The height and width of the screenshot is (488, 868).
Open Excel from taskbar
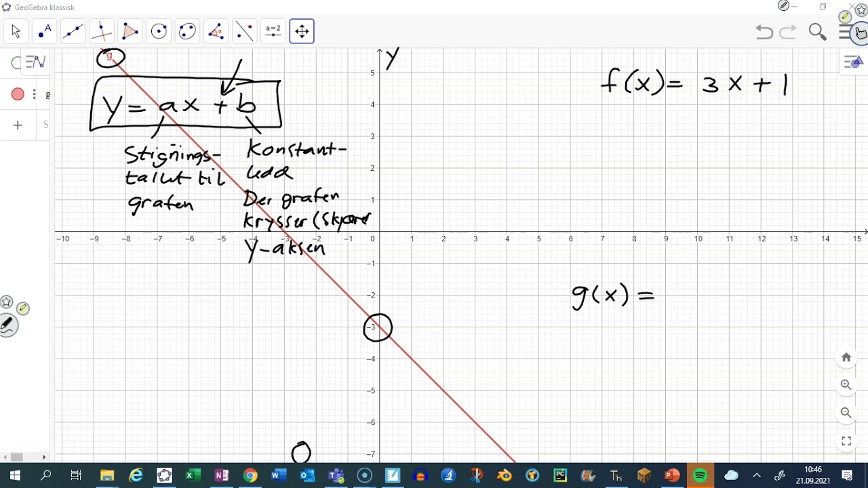pyautogui.click(x=193, y=475)
